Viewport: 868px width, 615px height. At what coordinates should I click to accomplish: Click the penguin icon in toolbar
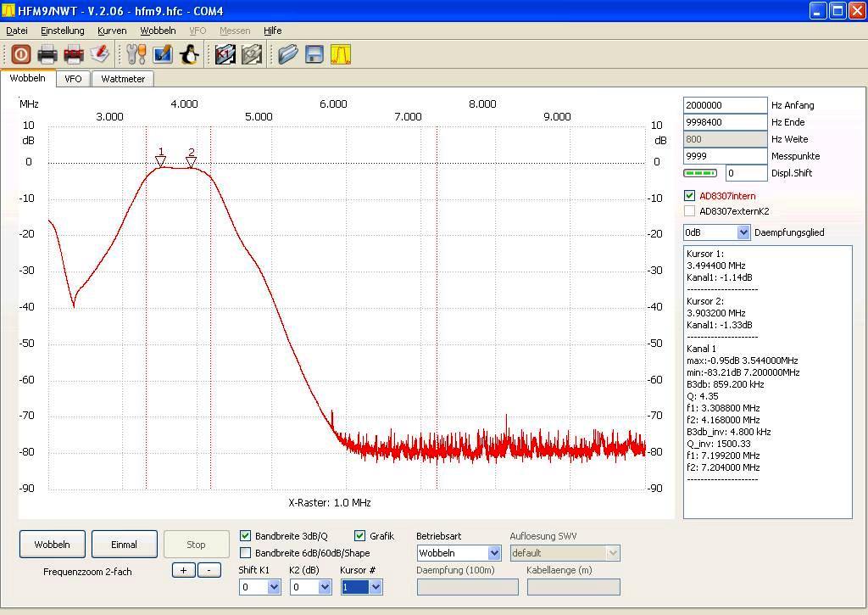[x=189, y=54]
